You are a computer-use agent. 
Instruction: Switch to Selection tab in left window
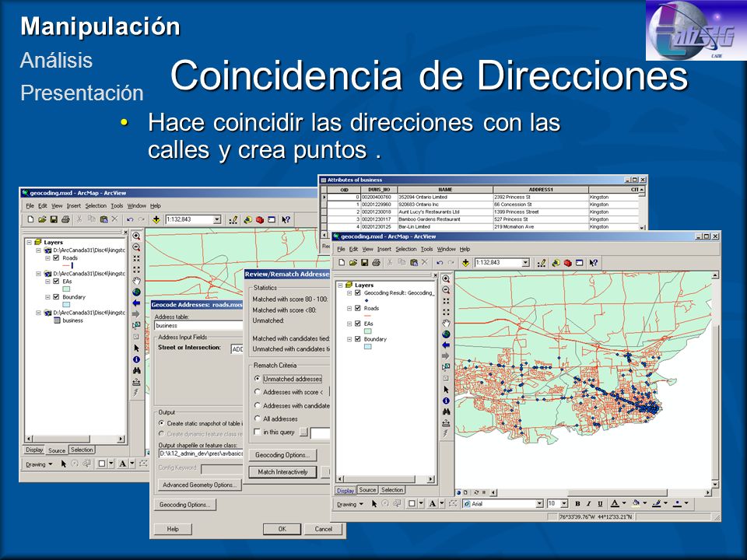point(82,450)
